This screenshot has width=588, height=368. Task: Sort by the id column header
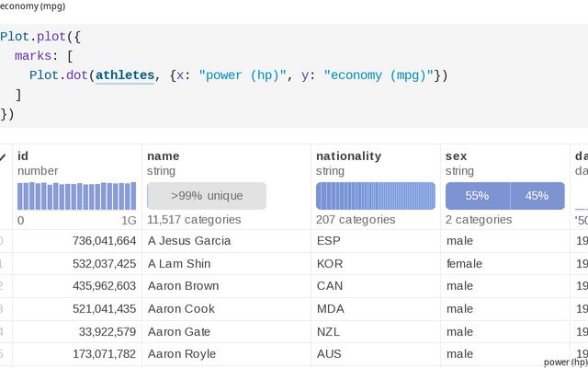(24, 156)
